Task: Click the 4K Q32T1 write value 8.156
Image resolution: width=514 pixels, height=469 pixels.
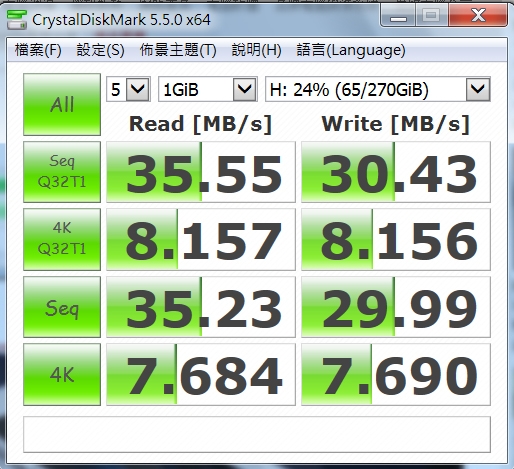Action: point(396,239)
